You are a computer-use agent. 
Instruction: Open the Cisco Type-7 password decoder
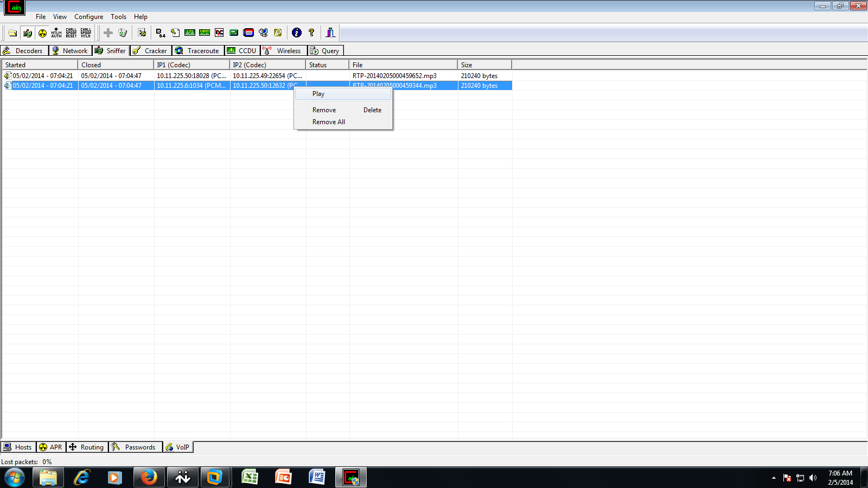coord(189,33)
